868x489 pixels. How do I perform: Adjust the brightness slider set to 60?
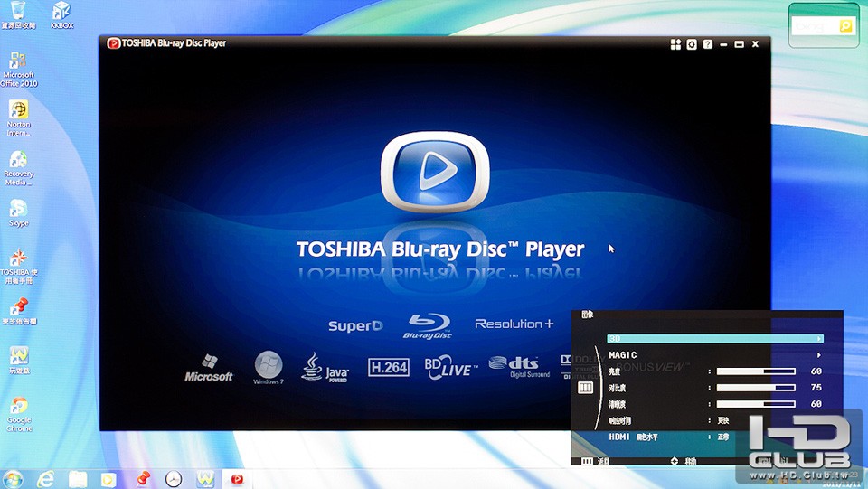click(x=756, y=371)
